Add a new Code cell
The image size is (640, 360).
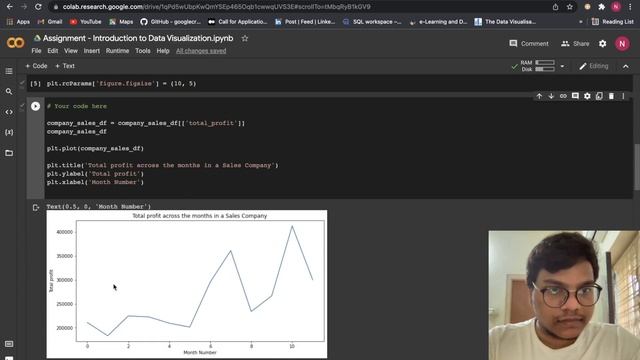coord(36,66)
